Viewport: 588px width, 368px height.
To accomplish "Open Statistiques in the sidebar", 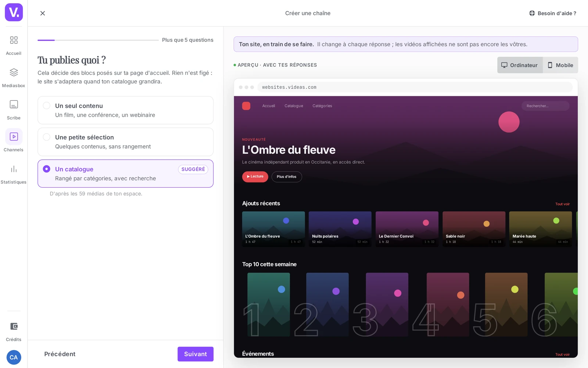I will tap(14, 174).
